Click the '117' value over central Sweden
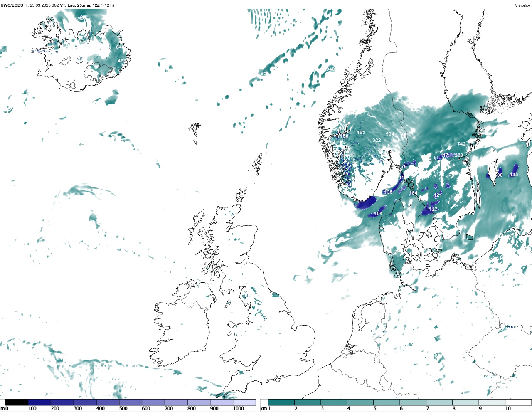 [445, 155]
